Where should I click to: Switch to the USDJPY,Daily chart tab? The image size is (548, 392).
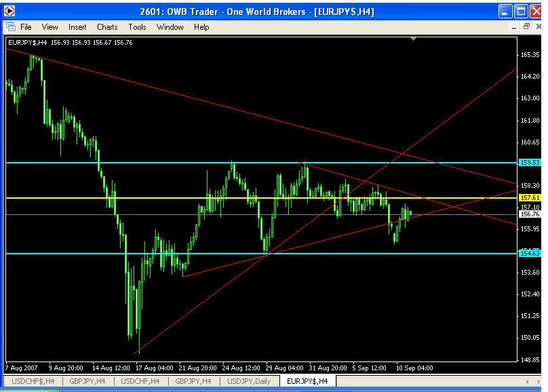coord(249,381)
